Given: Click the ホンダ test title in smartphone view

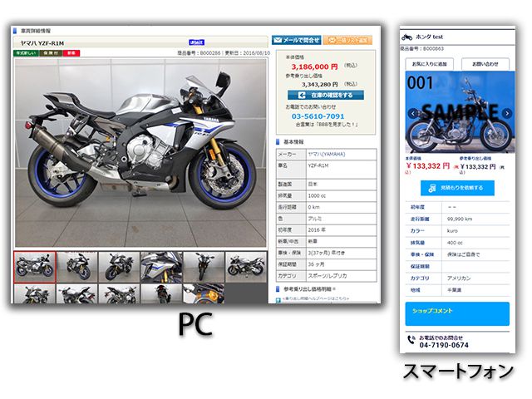Looking at the screenshot, I should [429, 37].
